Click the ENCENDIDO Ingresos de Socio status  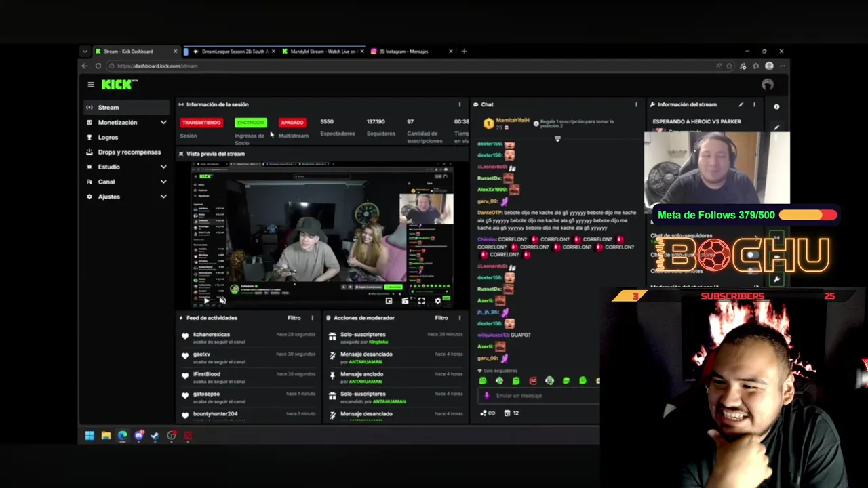pos(250,123)
